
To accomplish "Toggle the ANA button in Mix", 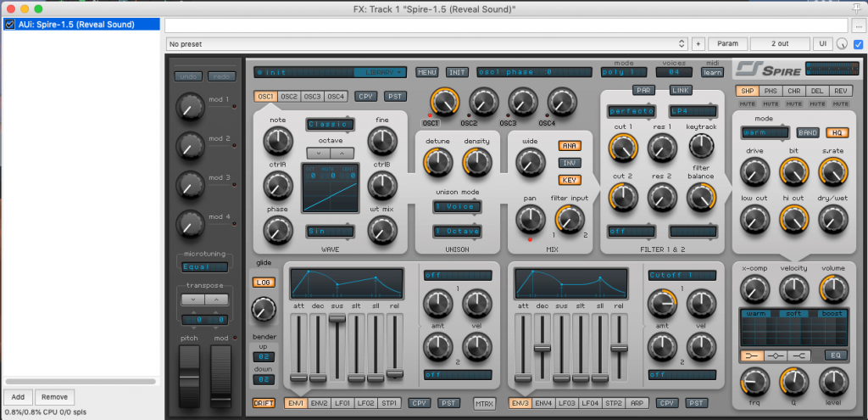I will (x=569, y=146).
